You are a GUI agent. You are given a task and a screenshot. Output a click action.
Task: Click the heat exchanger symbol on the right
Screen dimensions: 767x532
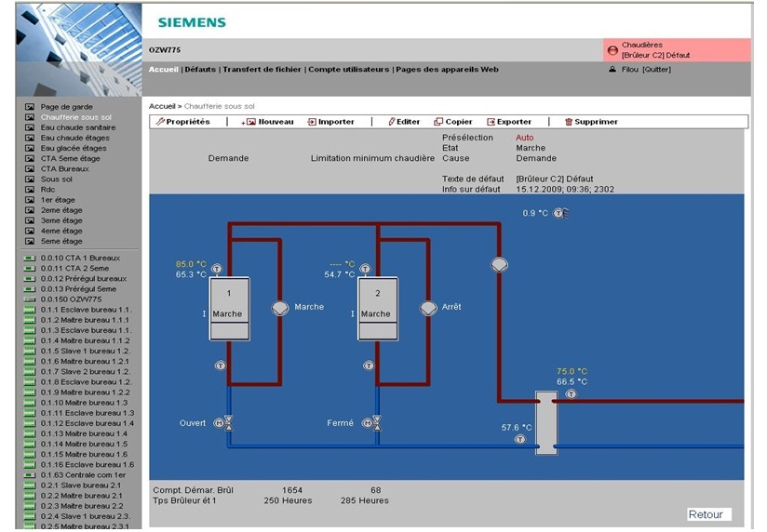pyautogui.click(x=545, y=421)
